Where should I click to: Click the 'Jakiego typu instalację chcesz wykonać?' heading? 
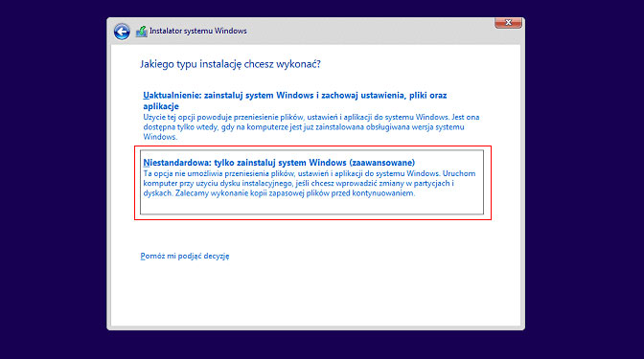click(230, 64)
